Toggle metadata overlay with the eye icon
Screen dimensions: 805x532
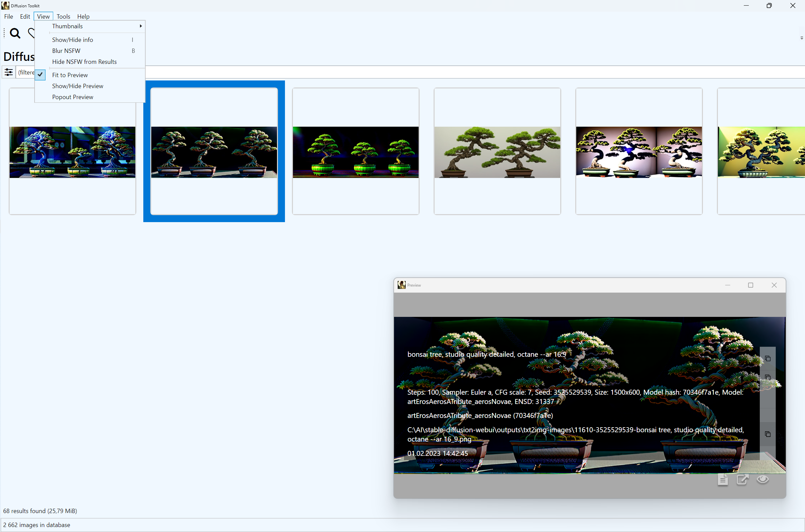(763, 479)
